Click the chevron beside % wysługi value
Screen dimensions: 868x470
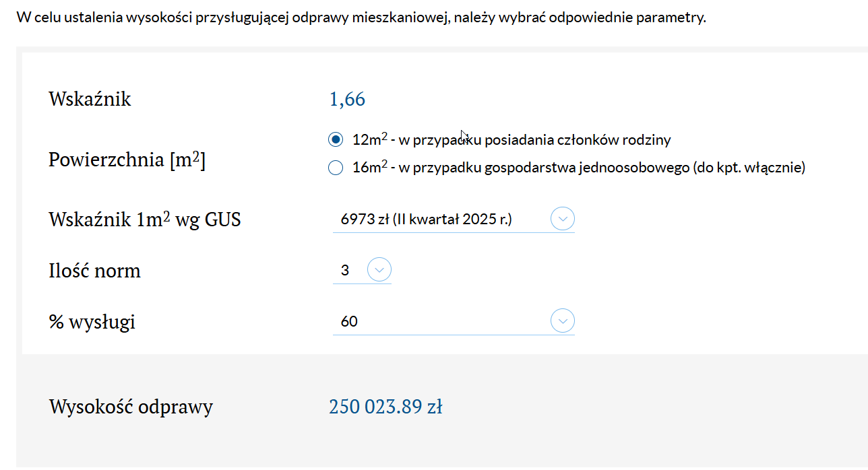[562, 321]
